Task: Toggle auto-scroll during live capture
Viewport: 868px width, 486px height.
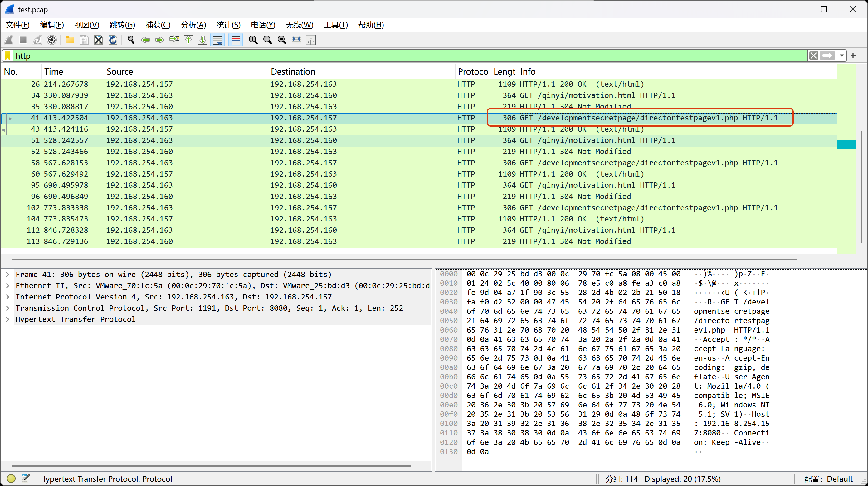Action: tap(218, 40)
